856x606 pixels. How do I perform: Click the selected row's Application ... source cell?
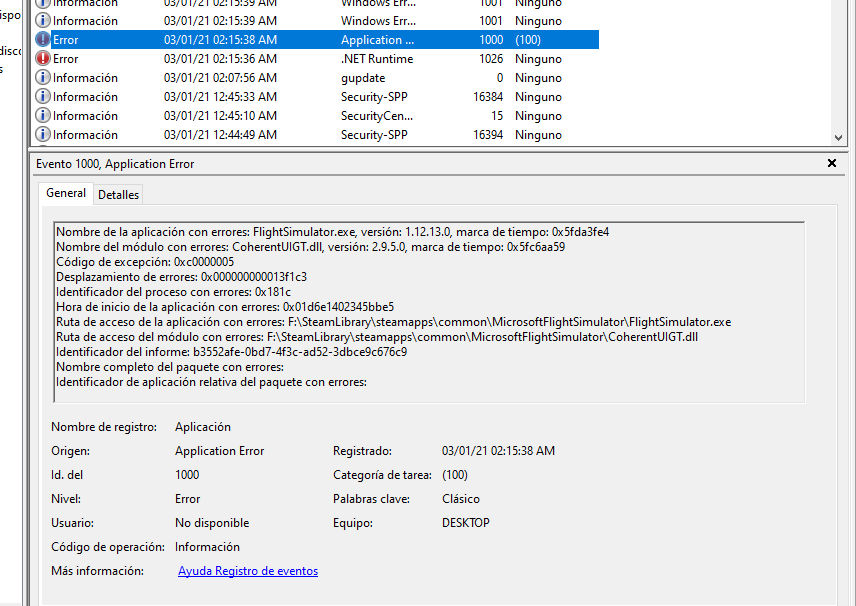tap(377, 40)
